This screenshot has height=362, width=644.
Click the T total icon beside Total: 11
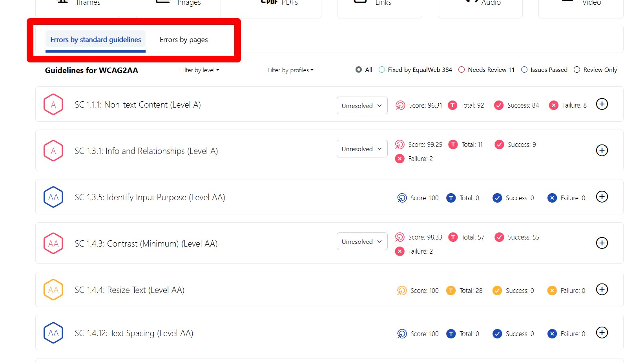click(x=453, y=144)
